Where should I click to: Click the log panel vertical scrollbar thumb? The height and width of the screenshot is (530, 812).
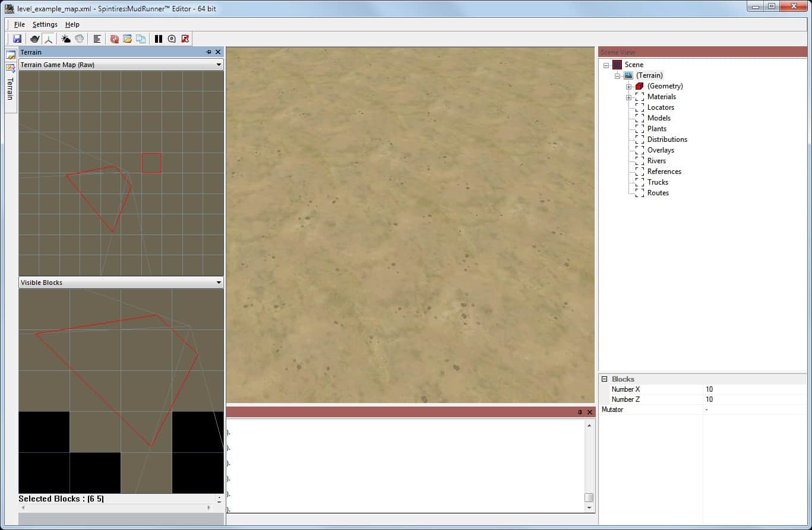pos(589,498)
